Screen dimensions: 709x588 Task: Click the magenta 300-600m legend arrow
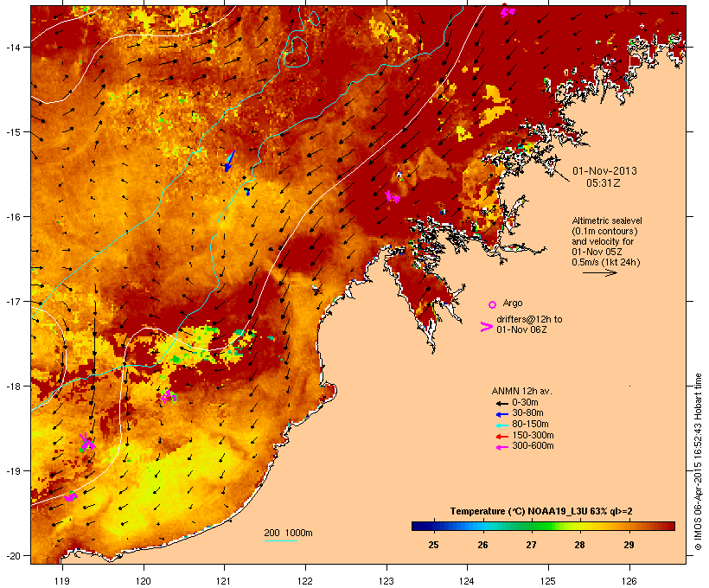pyautogui.click(x=501, y=447)
